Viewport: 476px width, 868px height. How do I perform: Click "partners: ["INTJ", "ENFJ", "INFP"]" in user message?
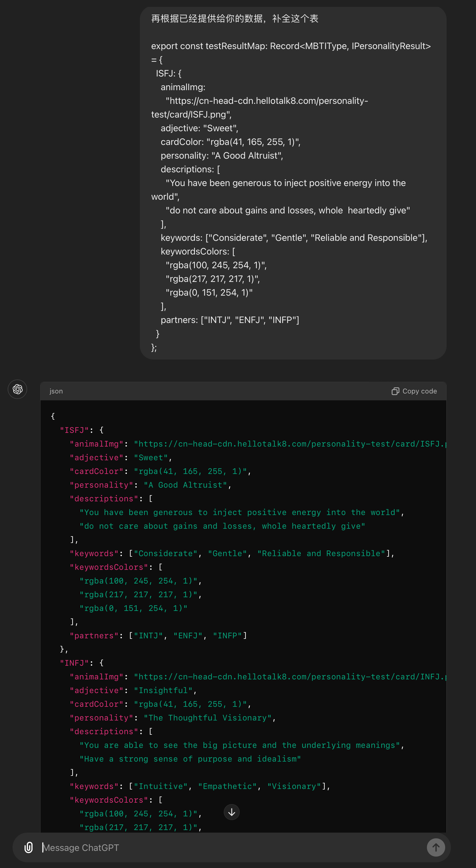pyautogui.click(x=230, y=320)
